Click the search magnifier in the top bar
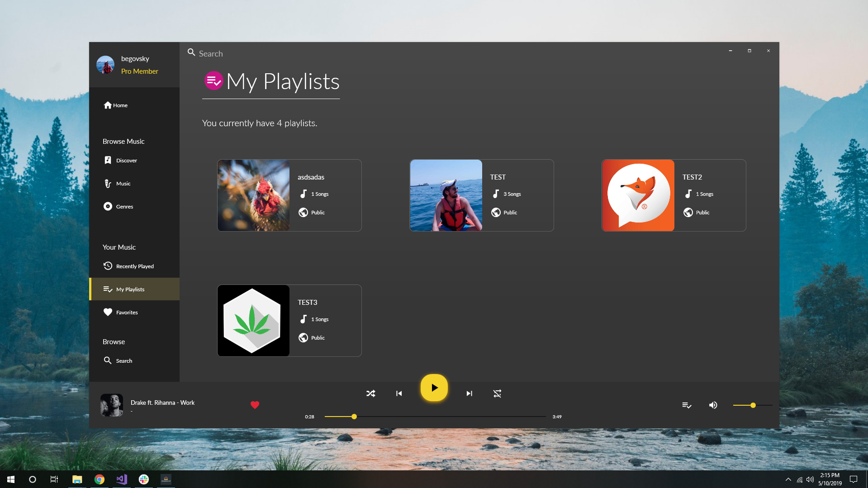 click(x=191, y=52)
